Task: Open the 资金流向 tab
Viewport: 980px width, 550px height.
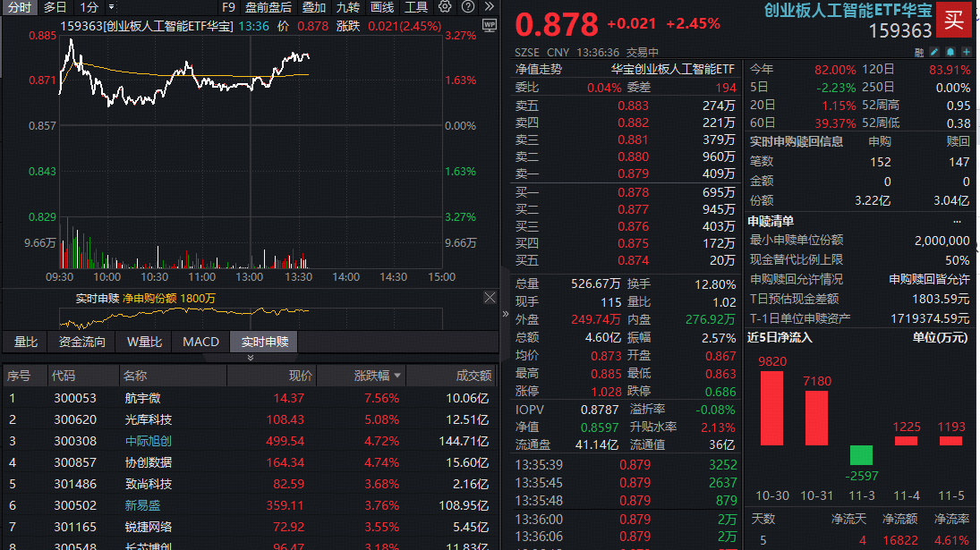Action: pos(82,342)
